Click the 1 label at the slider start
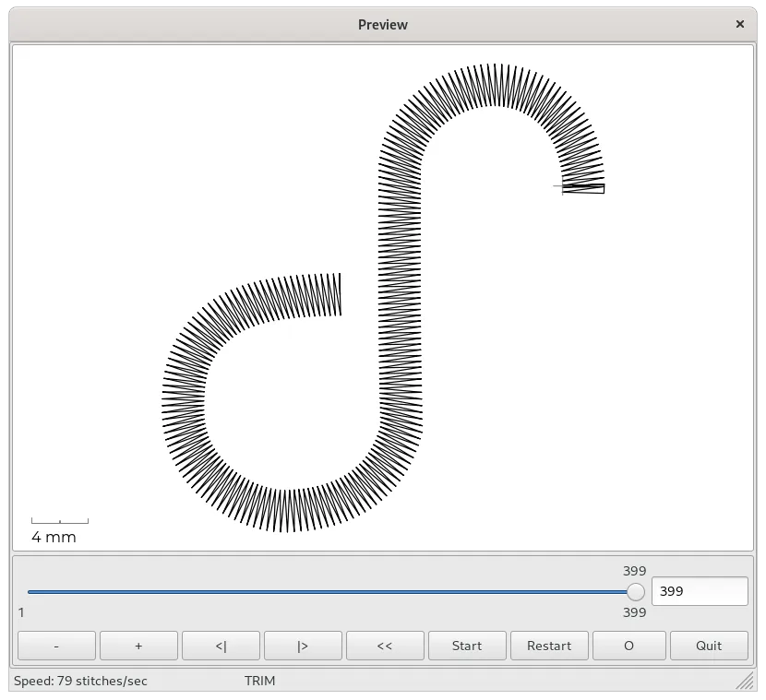Screen dimensions: 766x700 [x=20, y=612]
